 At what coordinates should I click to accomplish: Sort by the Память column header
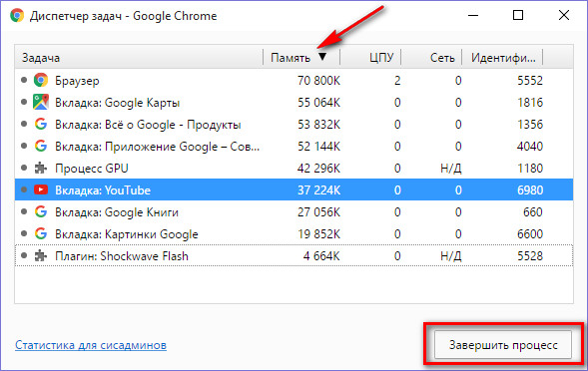tap(301, 57)
